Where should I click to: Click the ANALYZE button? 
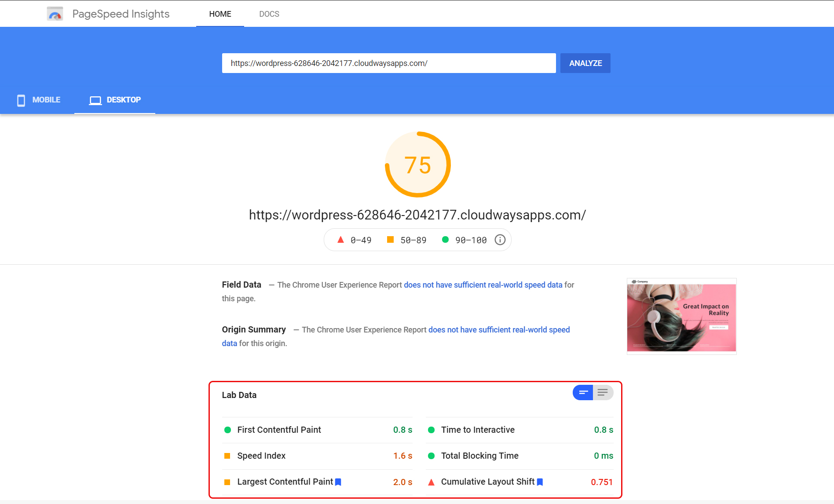coord(585,63)
